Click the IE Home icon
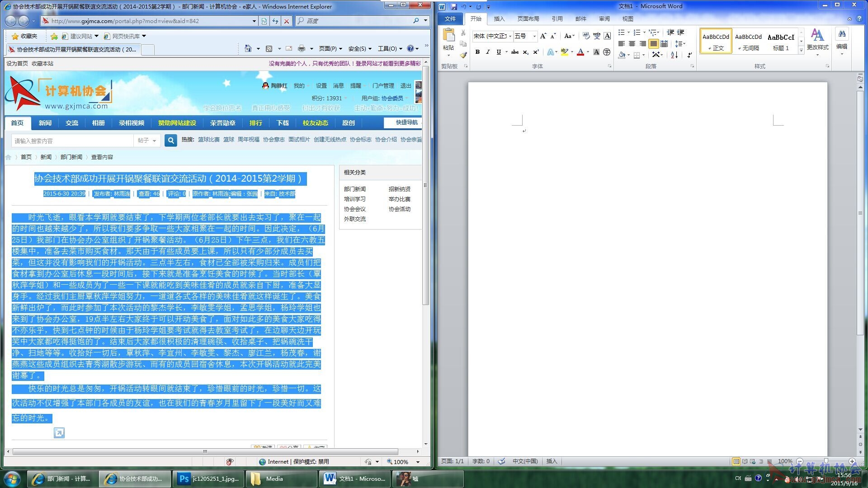 (x=248, y=48)
